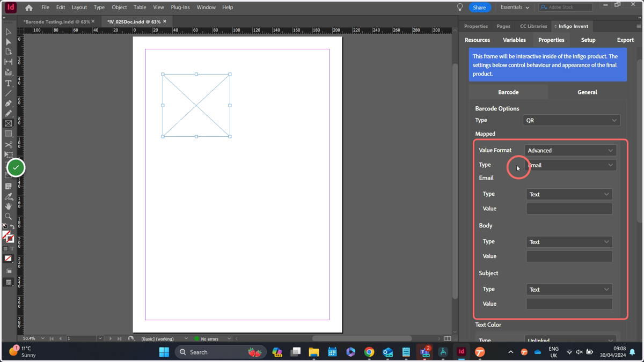Image resolution: width=644 pixels, height=362 pixels.
Task: Click the Share button
Action: pos(479,8)
